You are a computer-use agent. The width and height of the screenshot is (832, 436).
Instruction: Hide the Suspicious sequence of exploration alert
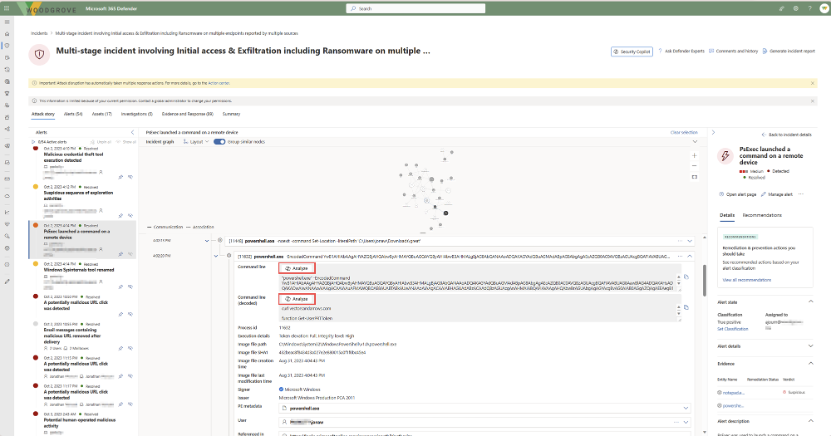point(131,216)
